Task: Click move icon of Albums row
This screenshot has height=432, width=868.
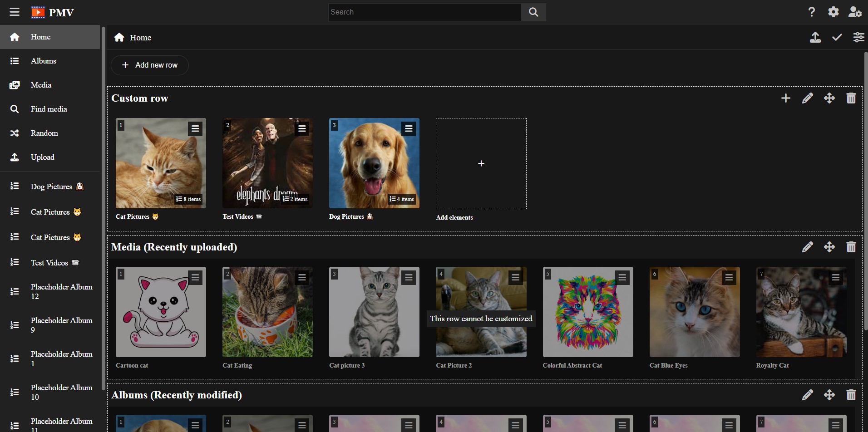Action: point(829,395)
